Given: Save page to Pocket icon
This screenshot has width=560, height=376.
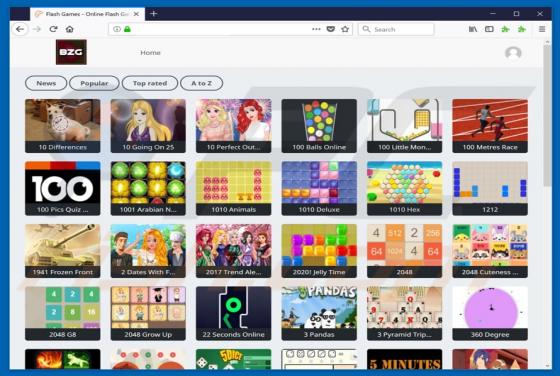Looking at the screenshot, I should pyautogui.click(x=331, y=29).
